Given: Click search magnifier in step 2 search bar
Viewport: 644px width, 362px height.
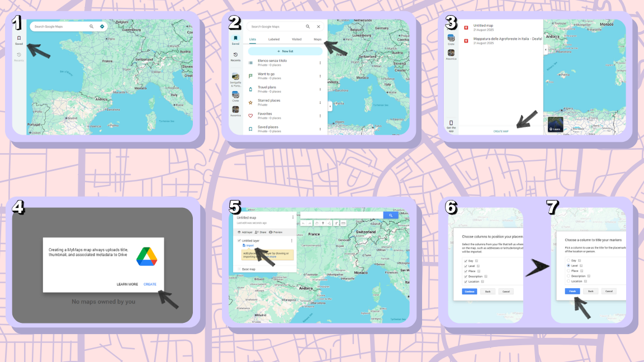Looking at the screenshot, I should point(307,27).
